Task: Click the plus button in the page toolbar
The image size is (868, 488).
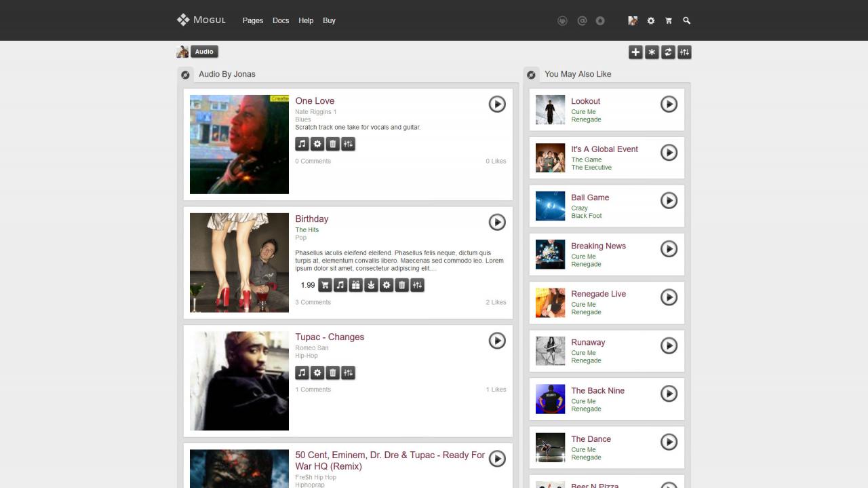Action: [x=635, y=52]
